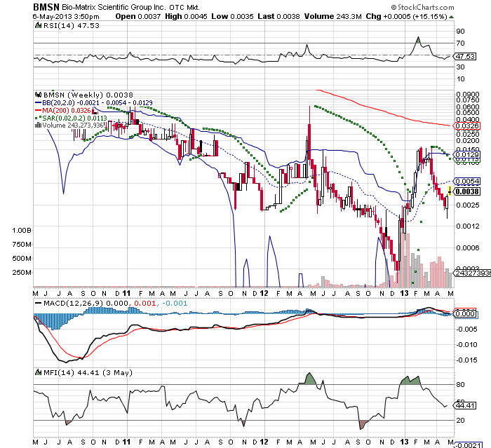
Task: Click year marker 12 under the price chart
Action: (264, 293)
